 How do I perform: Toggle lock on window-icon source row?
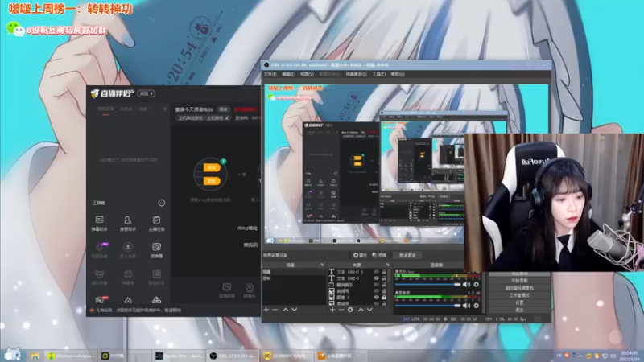coord(384,285)
